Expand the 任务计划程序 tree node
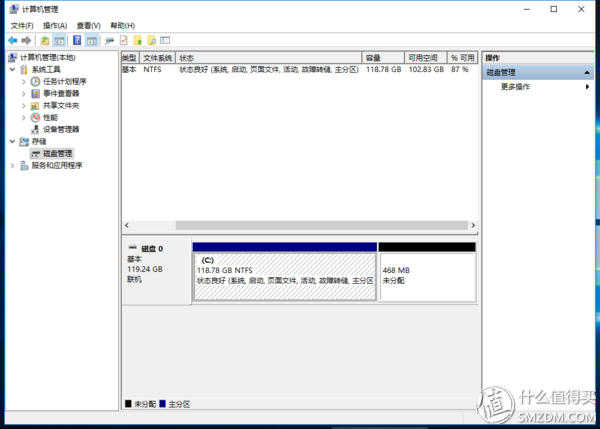600x429 pixels. pyautogui.click(x=23, y=82)
